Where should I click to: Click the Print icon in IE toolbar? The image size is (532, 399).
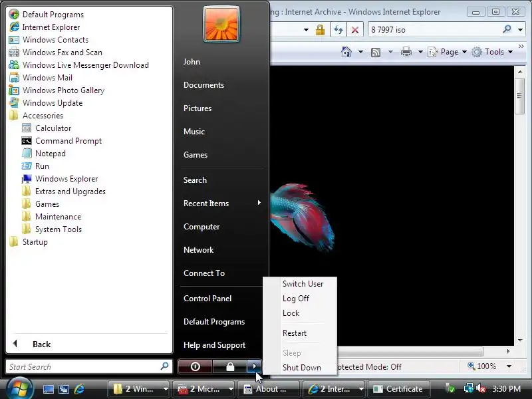coord(406,52)
